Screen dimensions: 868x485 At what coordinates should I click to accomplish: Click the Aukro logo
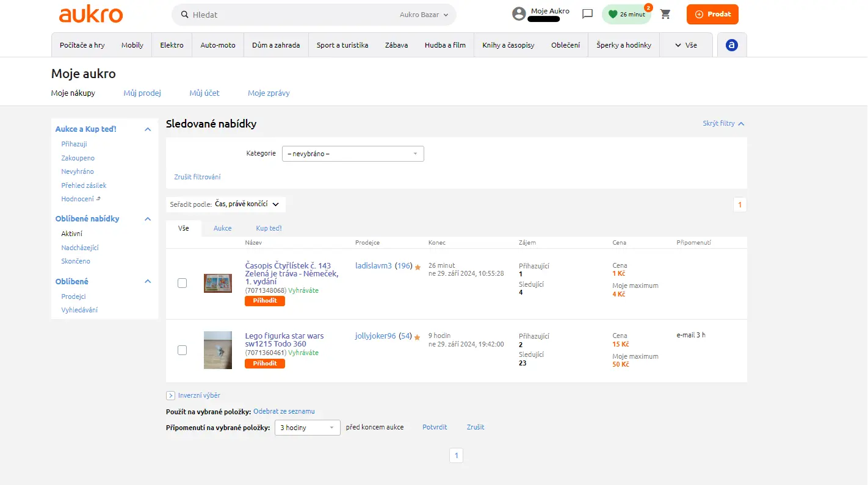[91, 15]
